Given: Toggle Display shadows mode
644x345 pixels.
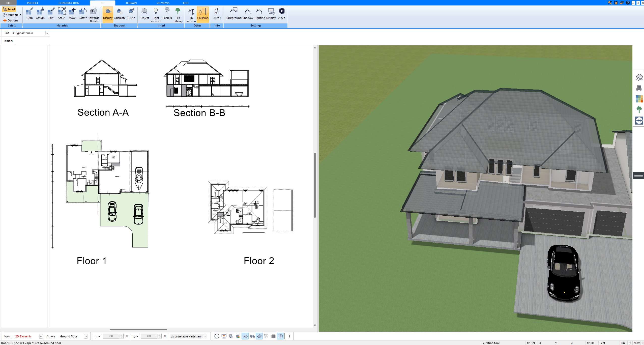Looking at the screenshot, I should tap(108, 15).
